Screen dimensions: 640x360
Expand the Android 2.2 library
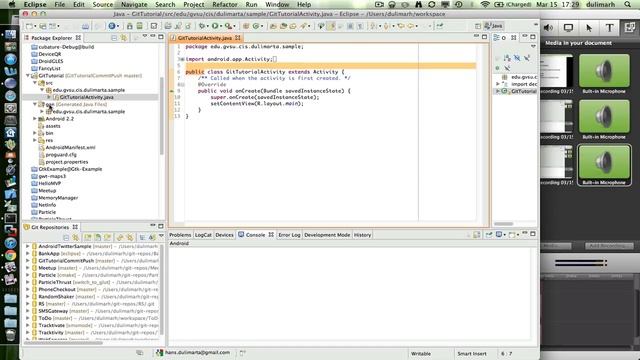35,119
